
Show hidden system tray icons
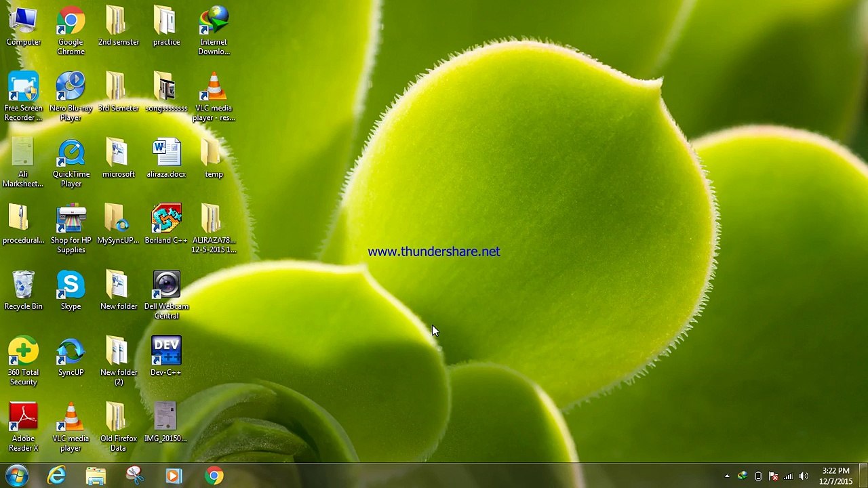pos(727,476)
